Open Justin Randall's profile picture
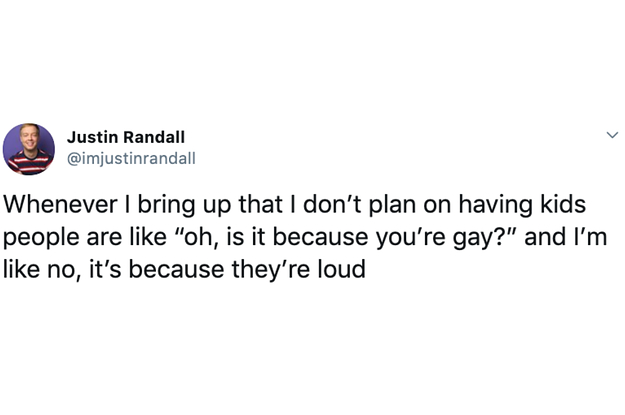Viewport: 625px width, 415px height. 29,149
